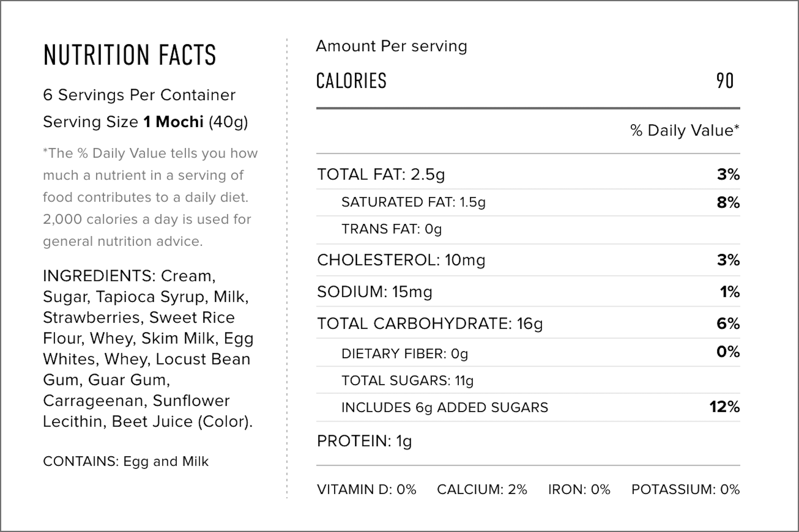Select the TOTAL FAT: 2.5g row
The width and height of the screenshot is (799, 532).
click(381, 174)
